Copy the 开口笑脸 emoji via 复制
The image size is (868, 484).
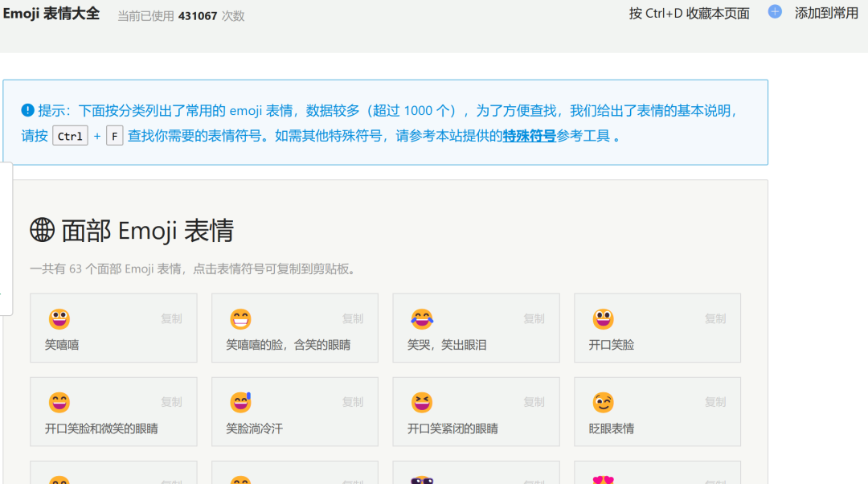pos(714,318)
